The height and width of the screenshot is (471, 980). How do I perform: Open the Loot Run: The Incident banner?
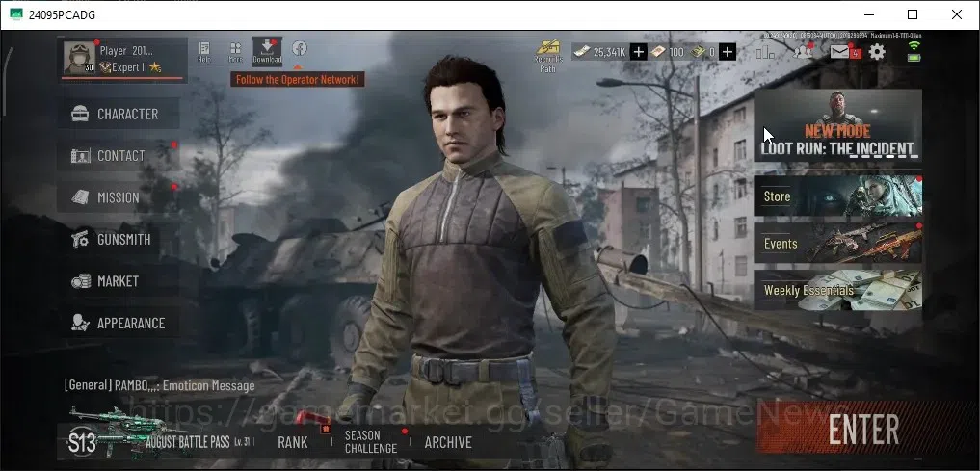click(x=837, y=126)
